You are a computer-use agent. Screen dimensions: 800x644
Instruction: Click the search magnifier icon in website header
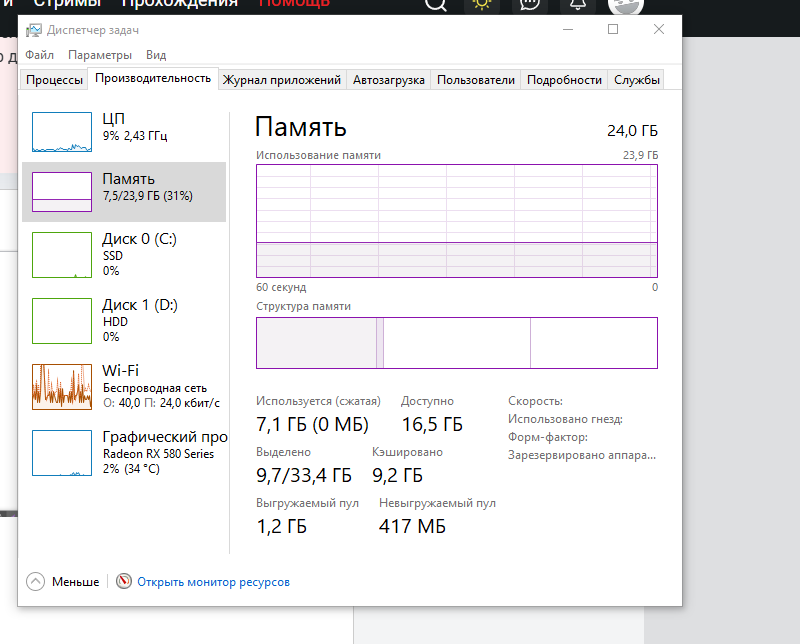(436, 4)
